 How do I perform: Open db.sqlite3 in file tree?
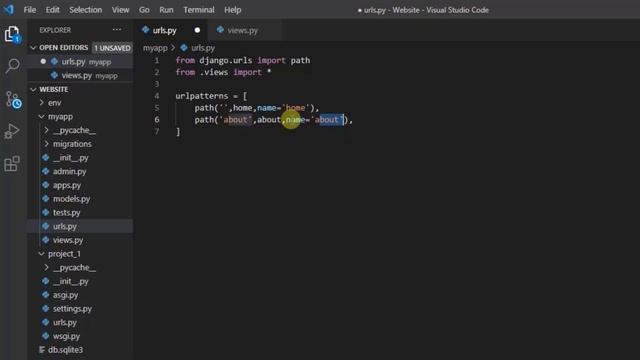[x=80, y=350]
